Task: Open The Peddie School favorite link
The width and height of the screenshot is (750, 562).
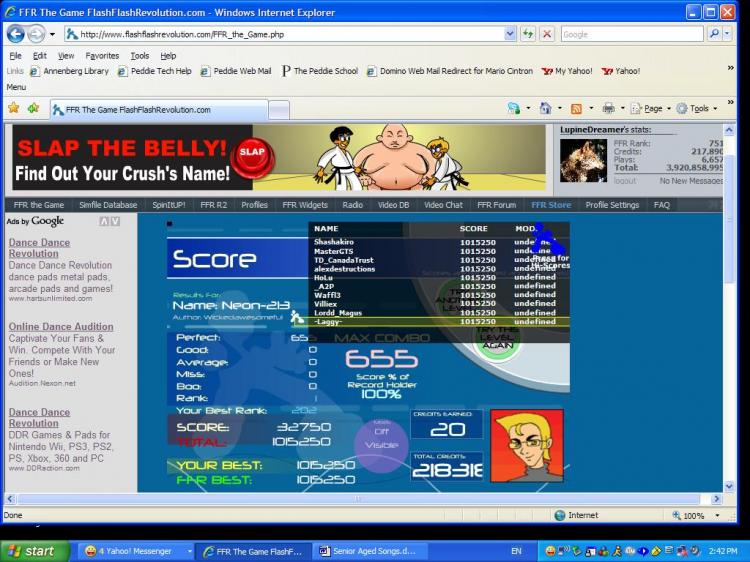Action: point(320,71)
